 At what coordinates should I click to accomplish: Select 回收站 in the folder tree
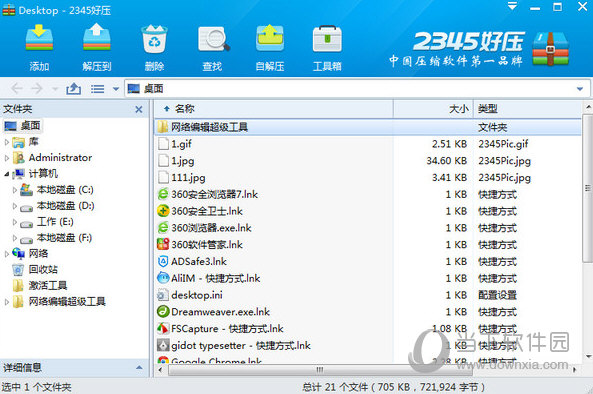click(43, 270)
